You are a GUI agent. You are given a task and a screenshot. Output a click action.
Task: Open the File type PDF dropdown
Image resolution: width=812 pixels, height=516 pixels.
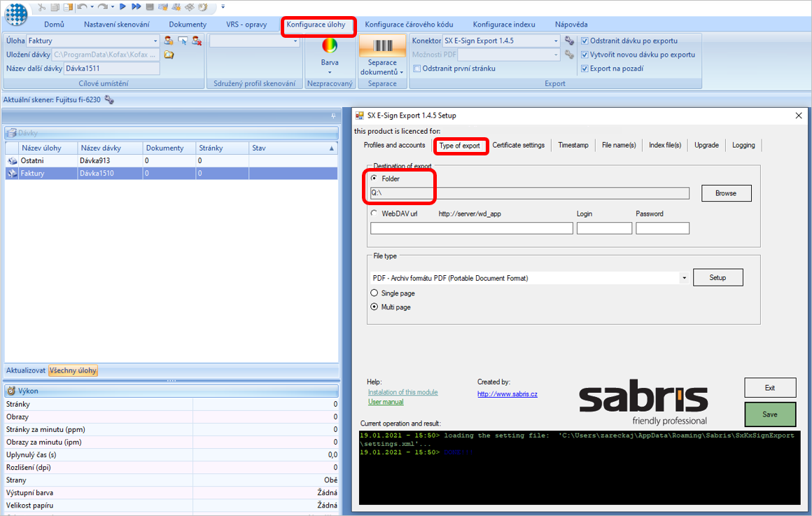[684, 278]
